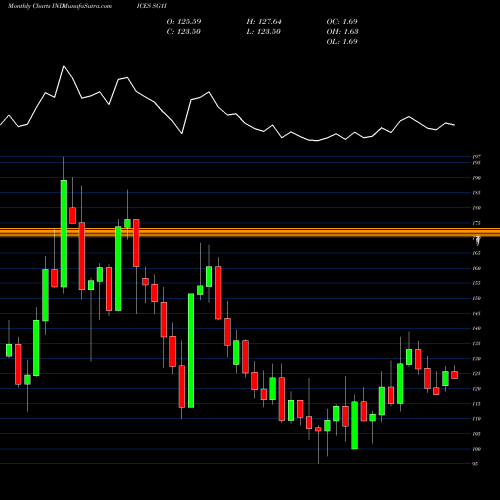Click the 100 price axis label
This screenshot has width=500, height=500.
click(x=477, y=449)
